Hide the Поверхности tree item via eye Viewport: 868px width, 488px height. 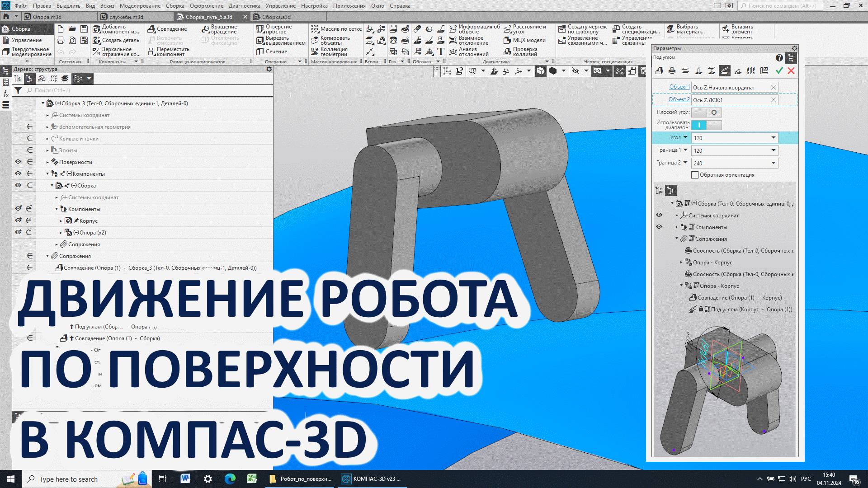[18, 162]
